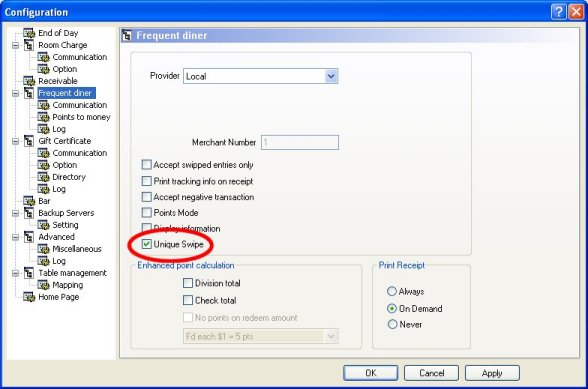The width and height of the screenshot is (588, 389).
Task: Click the Home Page tree icon
Action: (29, 297)
